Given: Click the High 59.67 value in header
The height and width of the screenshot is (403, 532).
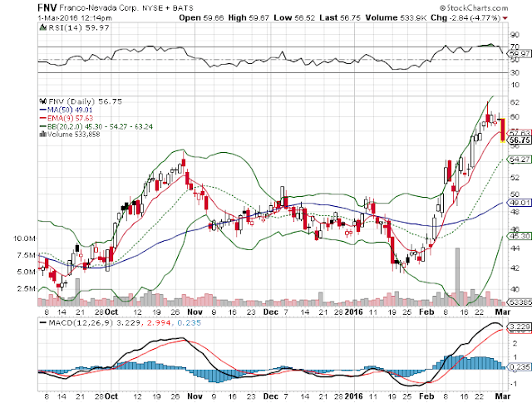Looking at the screenshot, I should (x=249, y=17).
